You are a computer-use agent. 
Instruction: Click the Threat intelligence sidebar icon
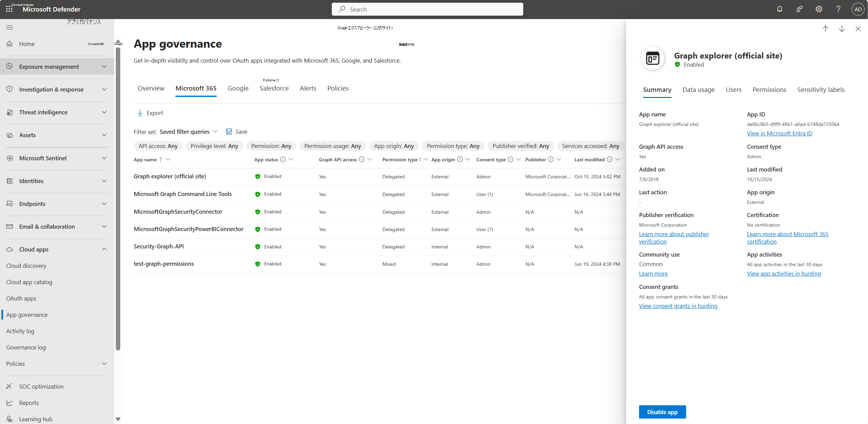(10, 112)
